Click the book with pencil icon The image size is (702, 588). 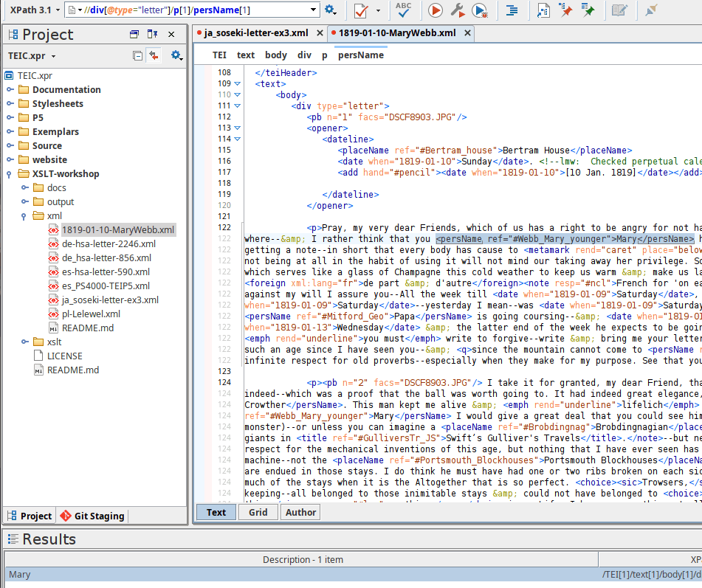[619, 10]
